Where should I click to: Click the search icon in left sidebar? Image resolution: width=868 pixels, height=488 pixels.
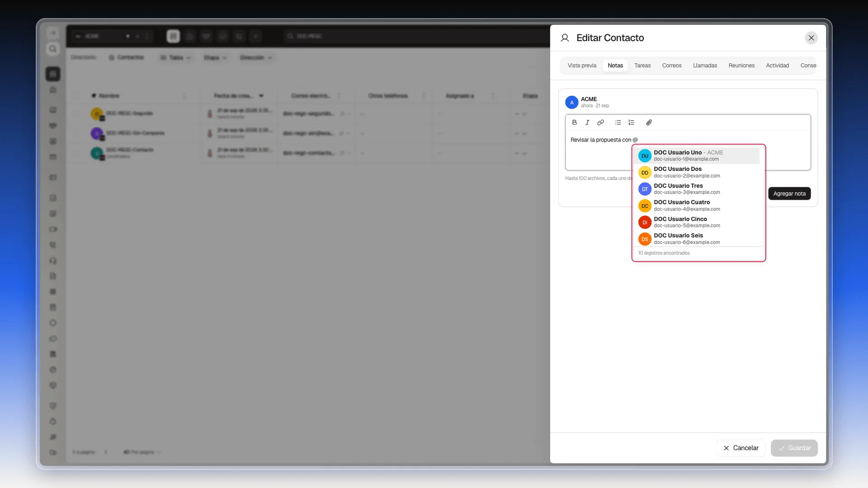tap(53, 49)
